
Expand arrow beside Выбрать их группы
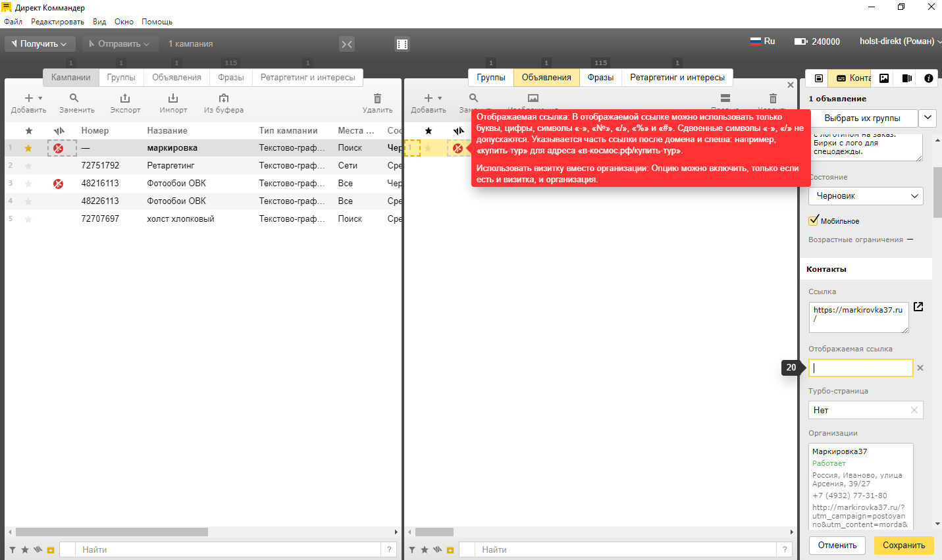pos(928,118)
